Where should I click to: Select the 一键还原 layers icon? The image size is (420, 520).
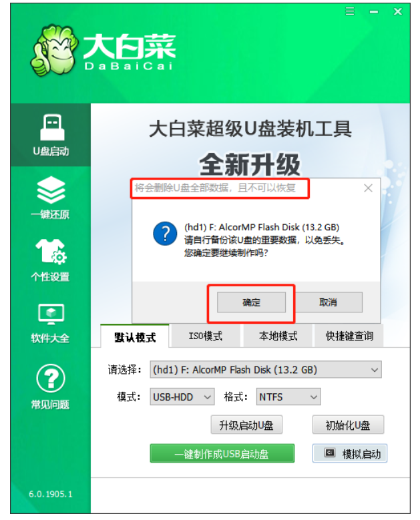pos(51,190)
